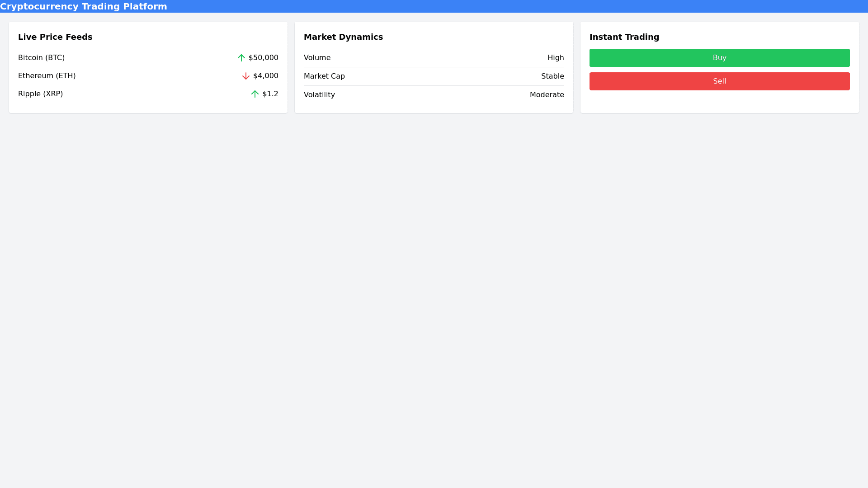868x488 pixels.
Task: Click the Stable market cap value
Action: (552, 76)
